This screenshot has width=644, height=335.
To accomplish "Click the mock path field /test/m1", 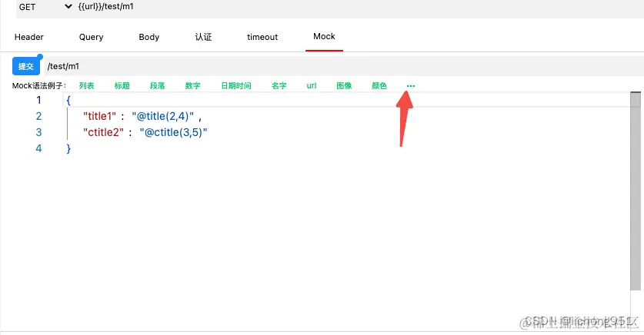I will click(344, 66).
